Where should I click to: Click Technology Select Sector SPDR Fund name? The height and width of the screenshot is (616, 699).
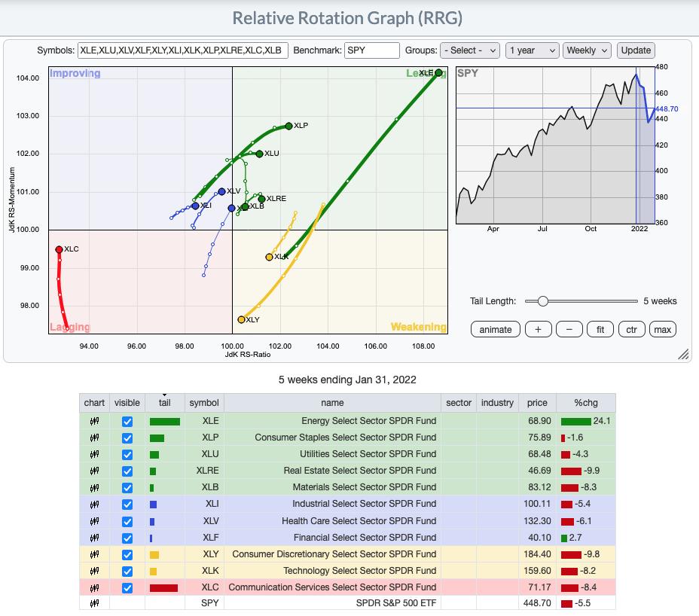click(360, 571)
